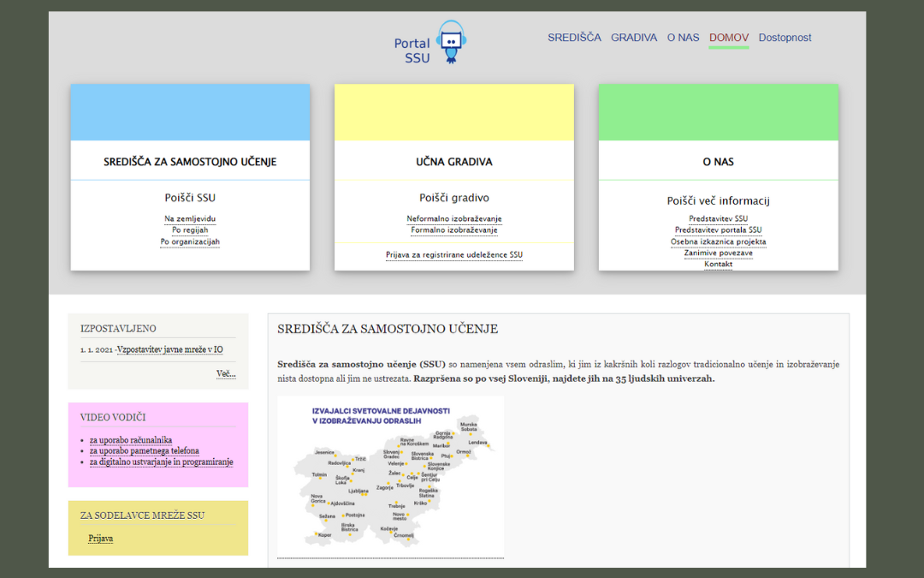This screenshot has width=924, height=578.
Task: Open 'Formalno izobraževanje' materials
Action: (x=453, y=230)
